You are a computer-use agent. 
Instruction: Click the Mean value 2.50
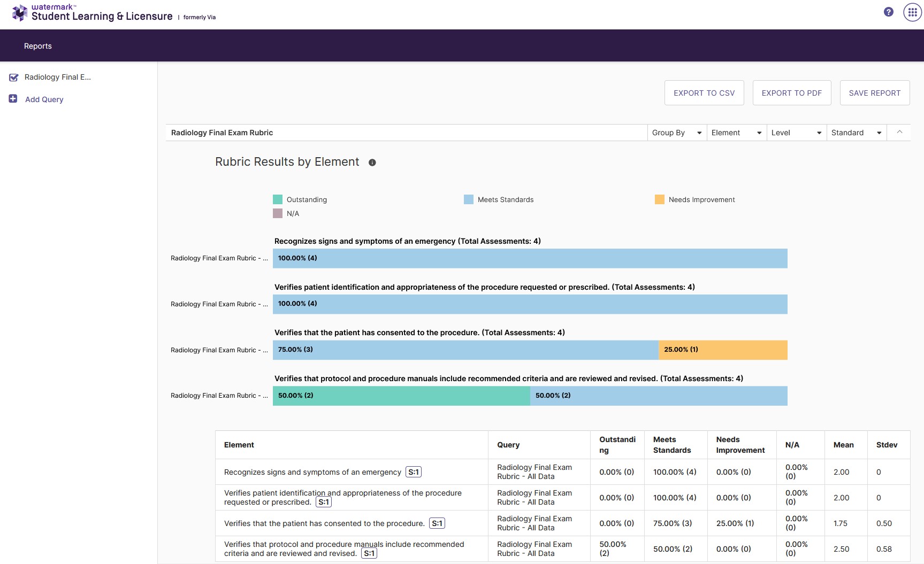(x=842, y=549)
